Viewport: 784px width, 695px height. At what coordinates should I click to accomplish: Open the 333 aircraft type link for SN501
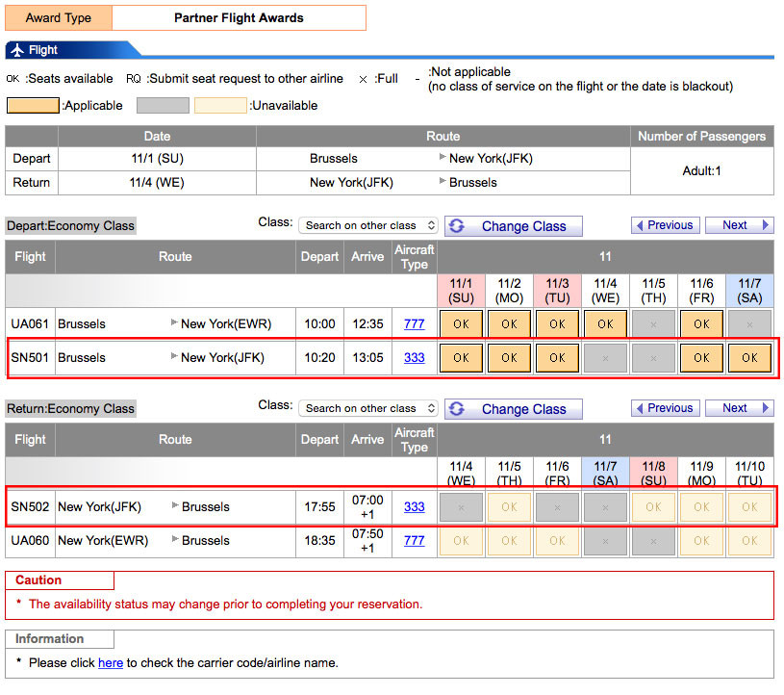click(414, 358)
